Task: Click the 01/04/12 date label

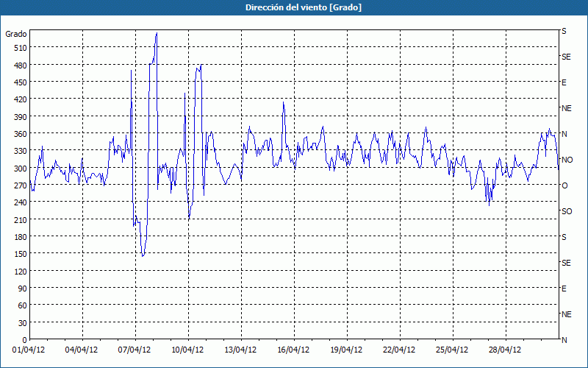Action: click(x=29, y=350)
